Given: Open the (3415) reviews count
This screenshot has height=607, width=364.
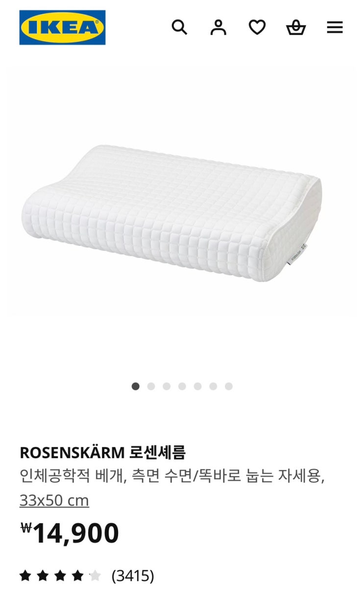Looking at the screenshot, I should pos(133,576).
